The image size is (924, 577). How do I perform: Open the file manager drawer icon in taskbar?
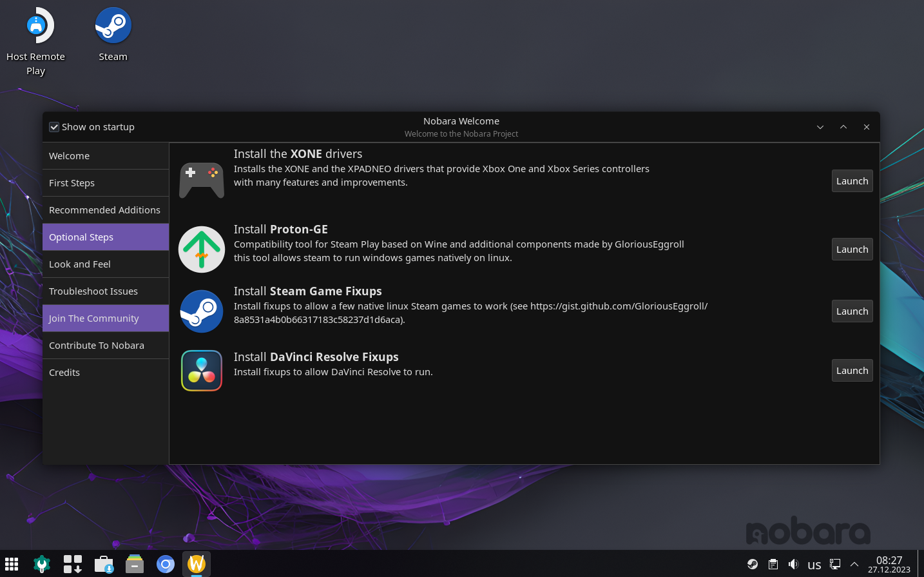click(x=135, y=564)
